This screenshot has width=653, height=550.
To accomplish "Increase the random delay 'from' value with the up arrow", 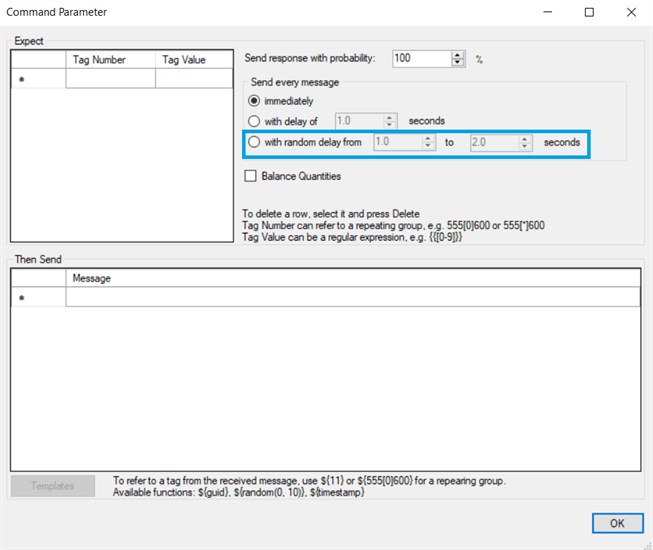I will click(x=428, y=138).
